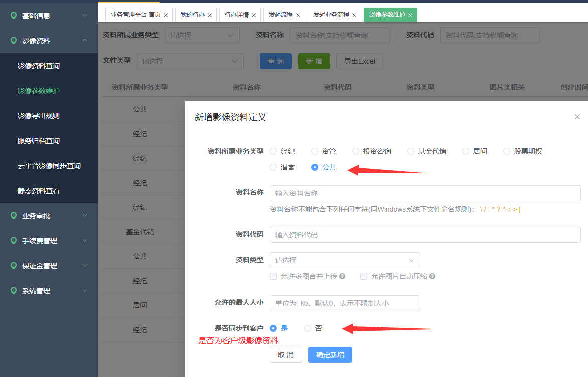This screenshot has height=377, width=588.
Task: Select the 潜客 radio option
Action: 273,168
